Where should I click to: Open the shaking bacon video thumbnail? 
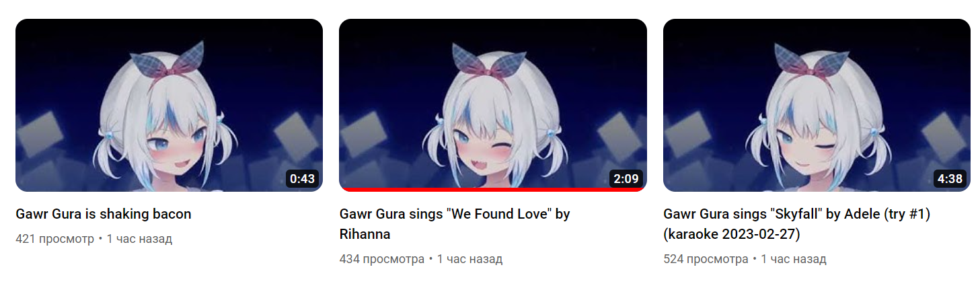(169, 105)
